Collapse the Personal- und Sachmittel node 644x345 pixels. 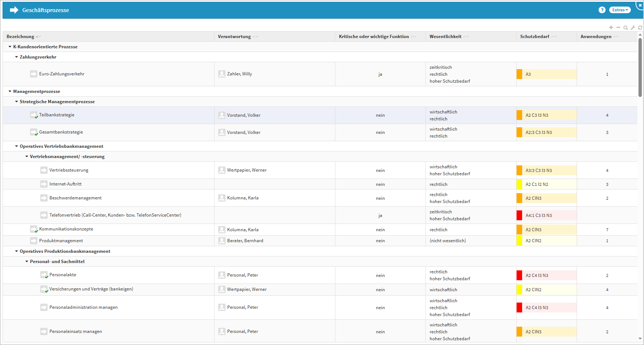[27, 262]
